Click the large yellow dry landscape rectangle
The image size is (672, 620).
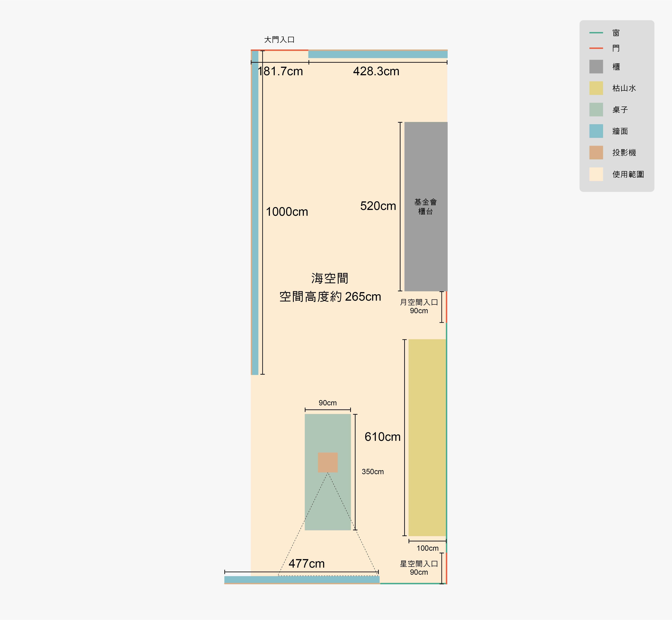[427, 437]
